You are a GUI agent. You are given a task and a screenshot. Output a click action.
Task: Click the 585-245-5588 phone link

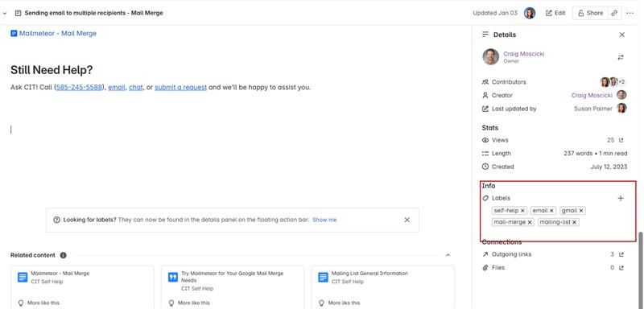[x=79, y=88]
